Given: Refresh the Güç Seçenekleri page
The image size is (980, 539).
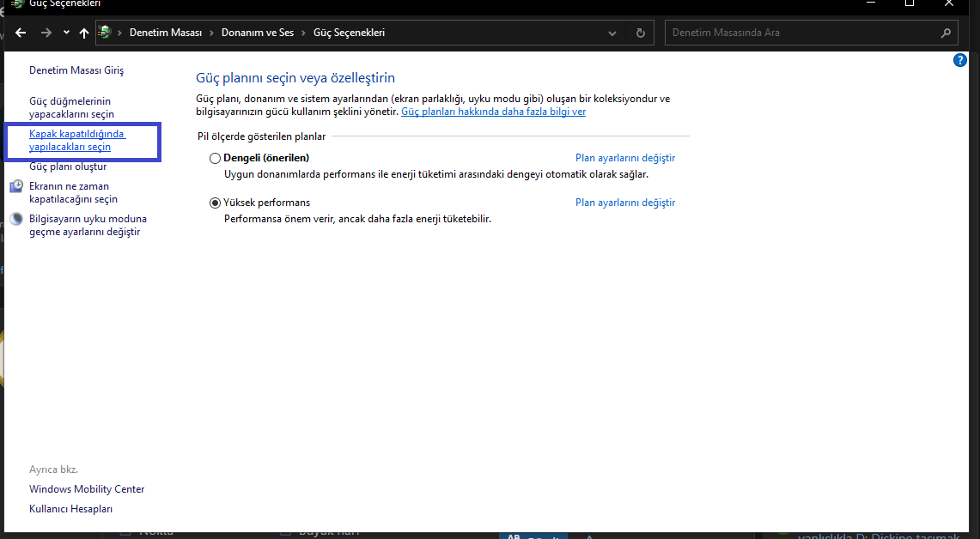Looking at the screenshot, I should click(x=640, y=33).
